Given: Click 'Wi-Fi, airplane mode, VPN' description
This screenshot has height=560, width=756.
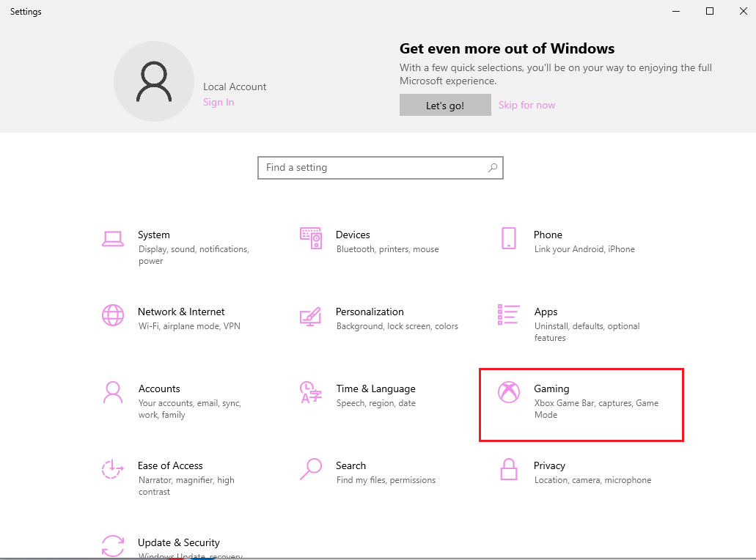Looking at the screenshot, I should pyautogui.click(x=189, y=326).
